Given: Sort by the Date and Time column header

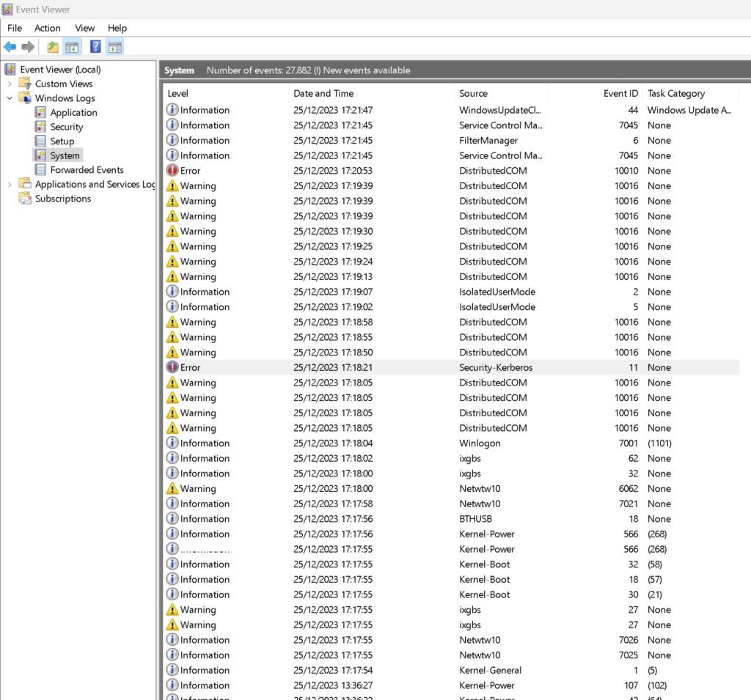Looking at the screenshot, I should tap(372, 93).
